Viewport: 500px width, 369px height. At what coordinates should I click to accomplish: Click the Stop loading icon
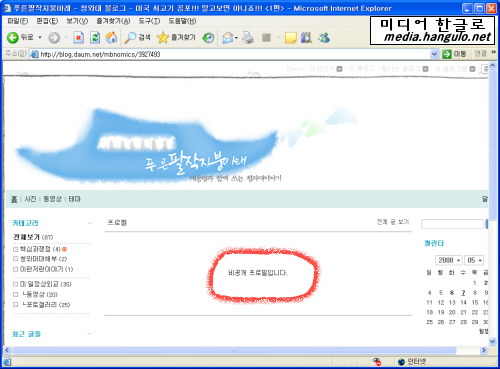tap(78, 38)
